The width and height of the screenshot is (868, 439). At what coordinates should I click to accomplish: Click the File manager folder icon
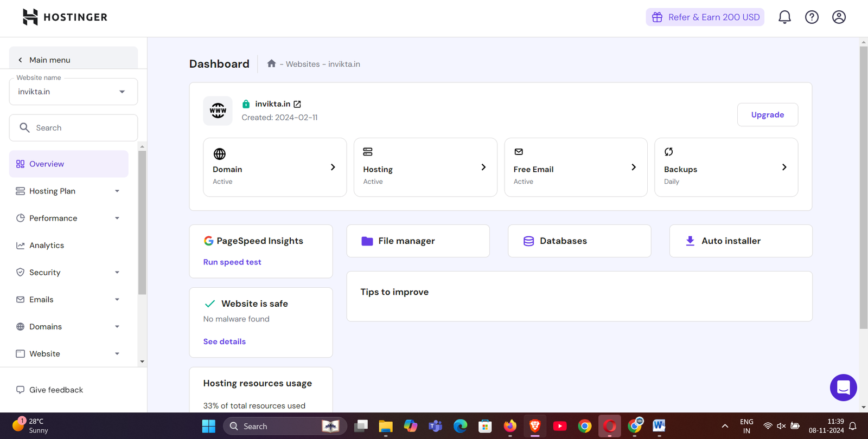(367, 241)
